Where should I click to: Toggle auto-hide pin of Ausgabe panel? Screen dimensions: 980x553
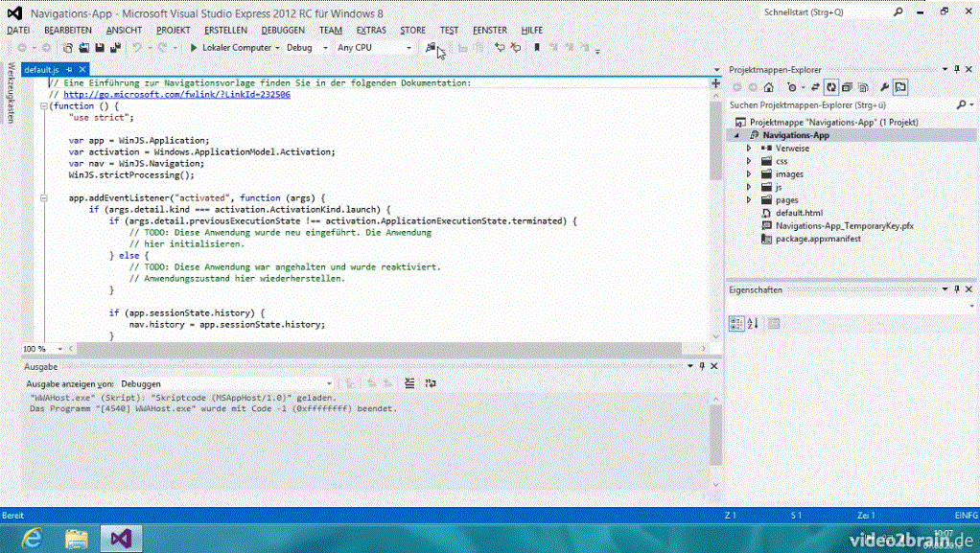702,366
